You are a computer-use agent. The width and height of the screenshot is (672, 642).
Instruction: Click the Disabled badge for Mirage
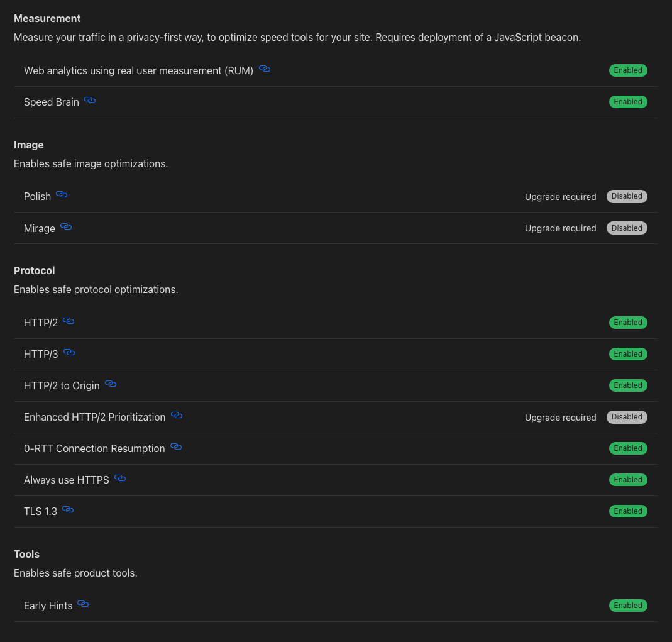(626, 228)
